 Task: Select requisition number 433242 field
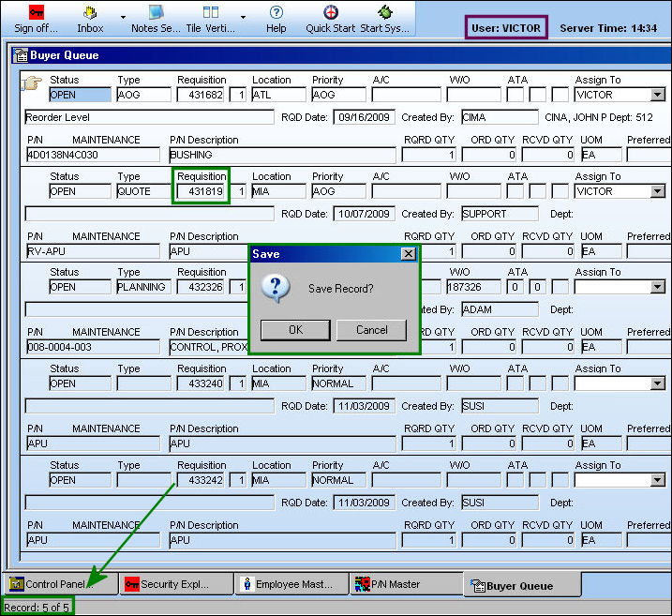point(201,480)
